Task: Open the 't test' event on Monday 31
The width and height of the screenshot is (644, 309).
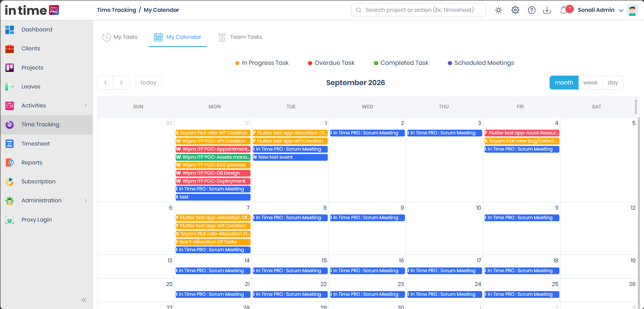Action: pyautogui.click(x=213, y=197)
